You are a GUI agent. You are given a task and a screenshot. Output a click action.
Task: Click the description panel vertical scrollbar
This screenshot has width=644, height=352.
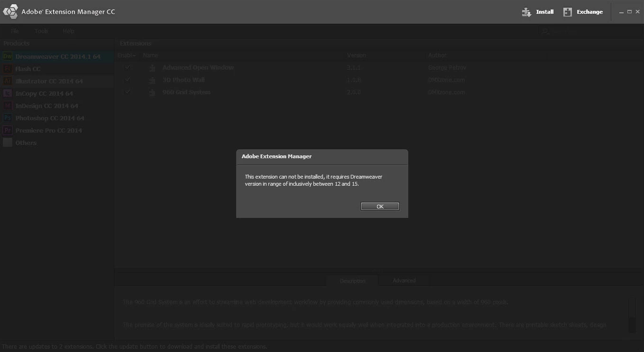(x=632, y=315)
